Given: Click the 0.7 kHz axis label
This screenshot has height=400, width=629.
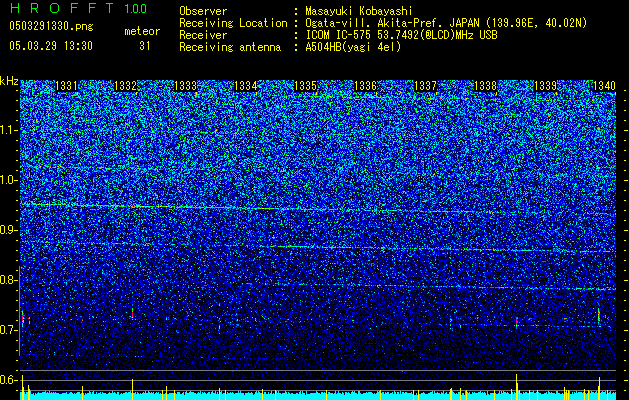Looking at the screenshot, I should [x=9, y=330].
